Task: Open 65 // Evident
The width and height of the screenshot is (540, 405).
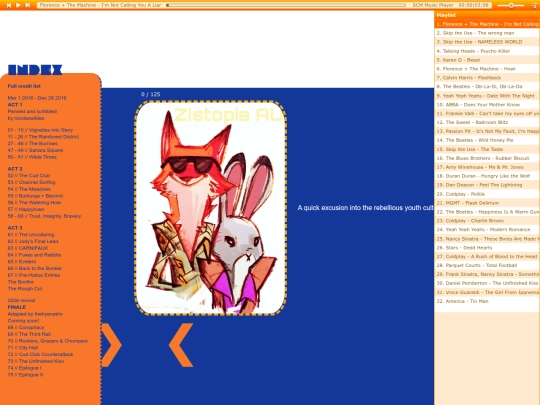Action: pyautogui.click(x=22, y=262)
